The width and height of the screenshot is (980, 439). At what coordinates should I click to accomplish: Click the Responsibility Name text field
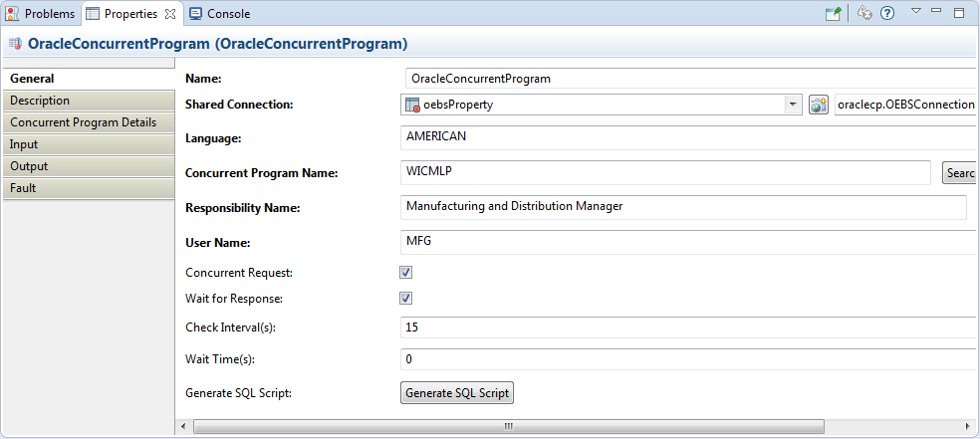(x=682, y=207)
